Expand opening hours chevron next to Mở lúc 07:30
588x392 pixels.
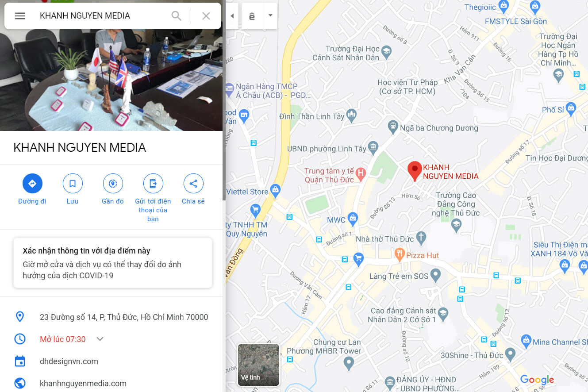[100, 339]
